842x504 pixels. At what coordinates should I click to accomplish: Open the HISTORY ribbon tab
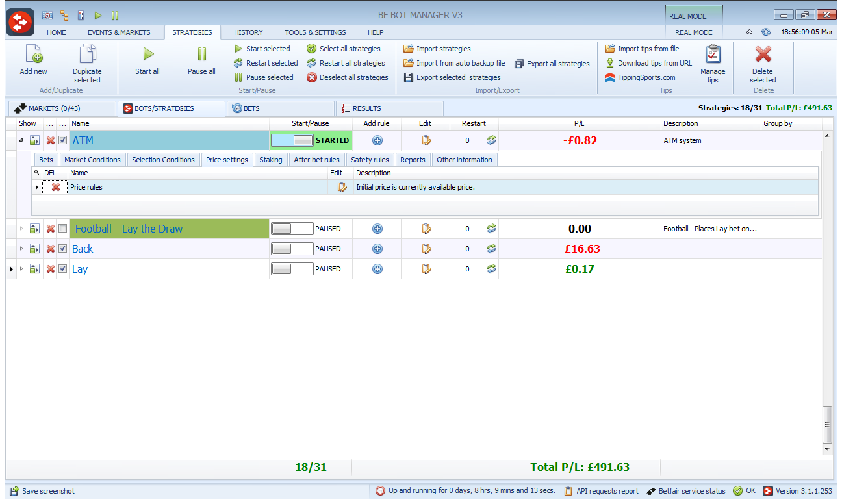pos(248,32)
